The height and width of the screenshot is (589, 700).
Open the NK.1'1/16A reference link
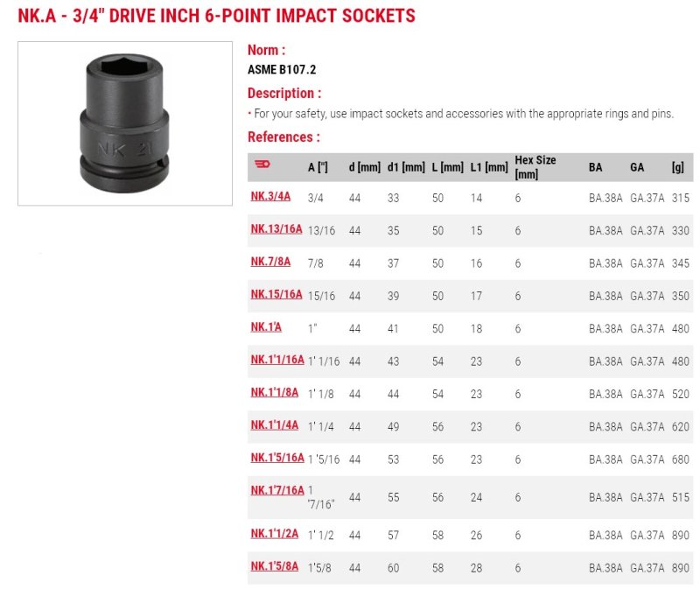coord(277,360)
